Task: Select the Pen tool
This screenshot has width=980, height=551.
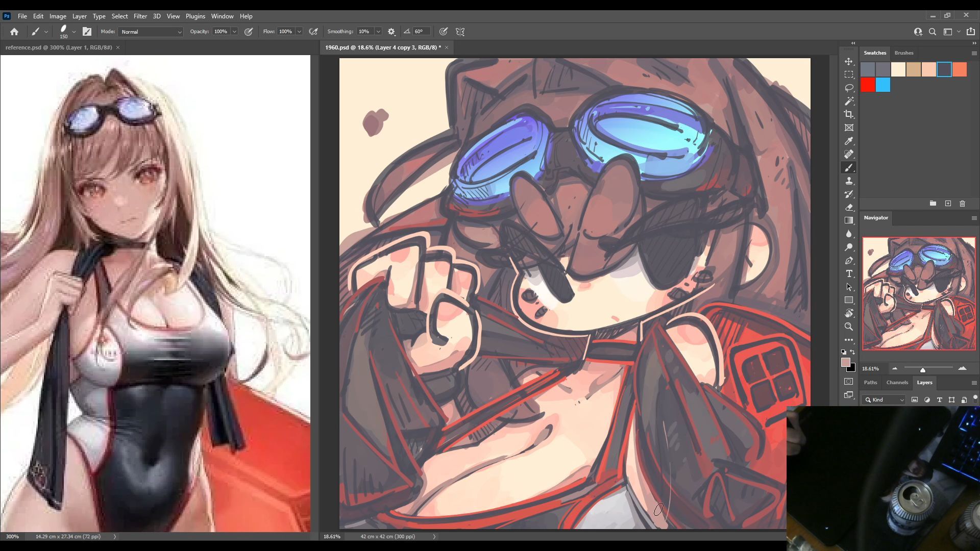Action: (849, 260)
